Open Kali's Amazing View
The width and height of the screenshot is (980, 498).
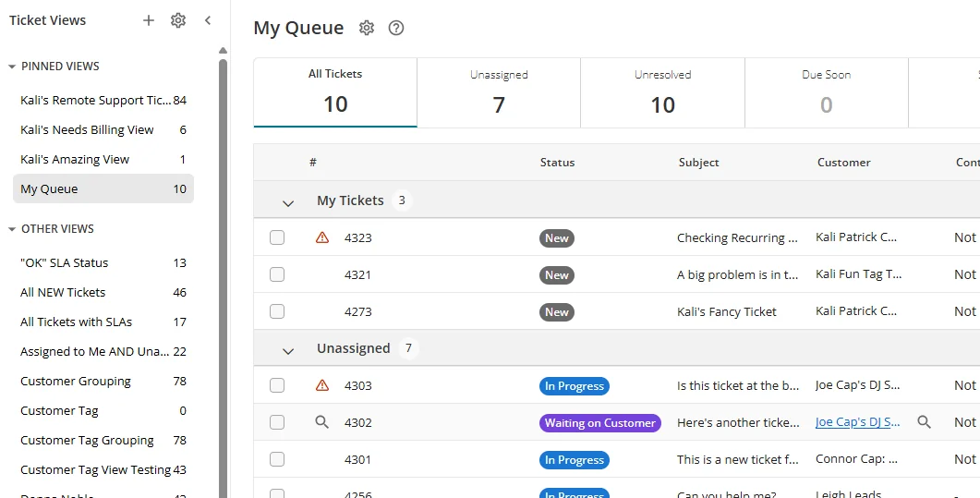[x=103, y=159]
